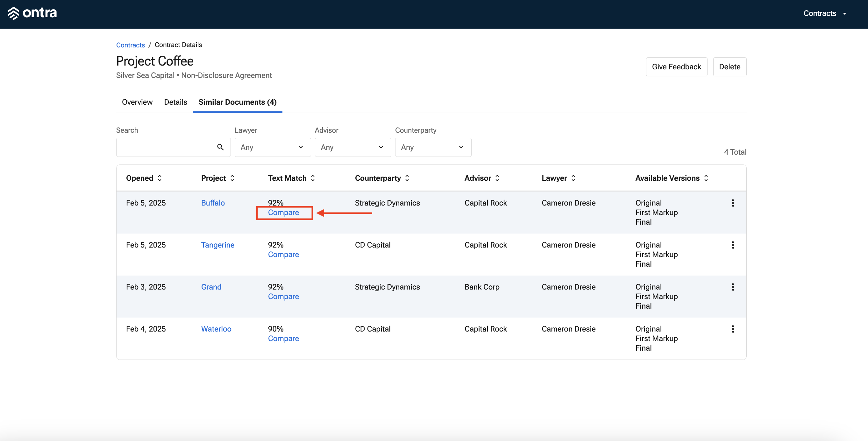Viewport: 868px width, 441px height.
Task: Open the Counterparty filter dropdown
Action: [433, 147]
